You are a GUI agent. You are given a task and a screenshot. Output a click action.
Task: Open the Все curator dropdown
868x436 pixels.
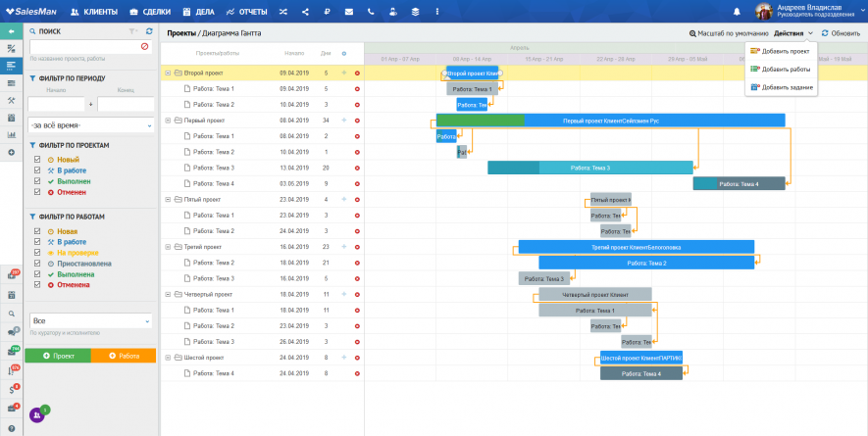point(90,320)
